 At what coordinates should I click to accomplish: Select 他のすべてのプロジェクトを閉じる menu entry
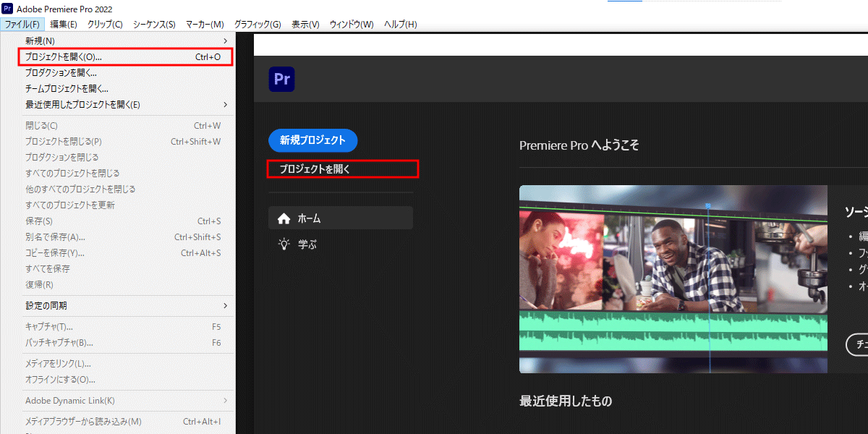[126, 189]
